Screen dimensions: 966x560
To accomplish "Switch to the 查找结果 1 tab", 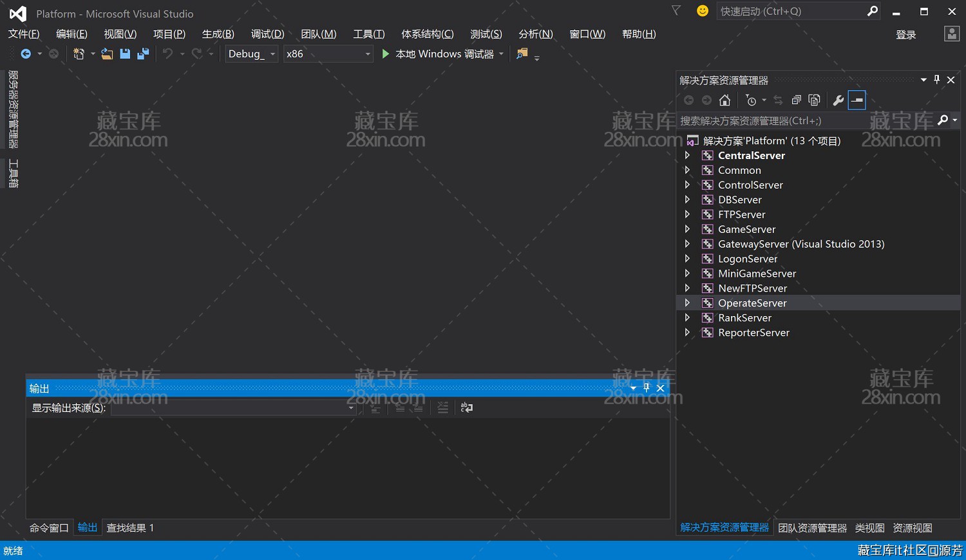I will pyautogui.click(x=130, y=528).
